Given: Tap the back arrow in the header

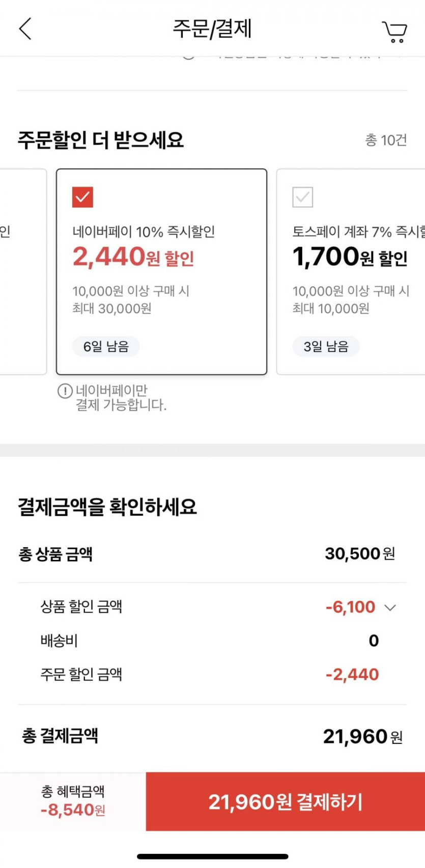Looking at the screenshot, I should pyautogui.click(x=25, y=29).
